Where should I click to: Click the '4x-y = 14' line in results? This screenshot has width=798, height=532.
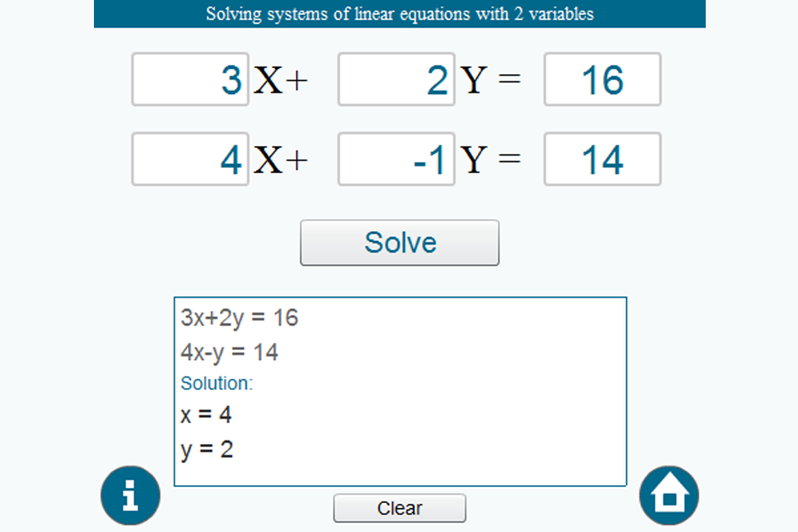[x=229, y=352]
